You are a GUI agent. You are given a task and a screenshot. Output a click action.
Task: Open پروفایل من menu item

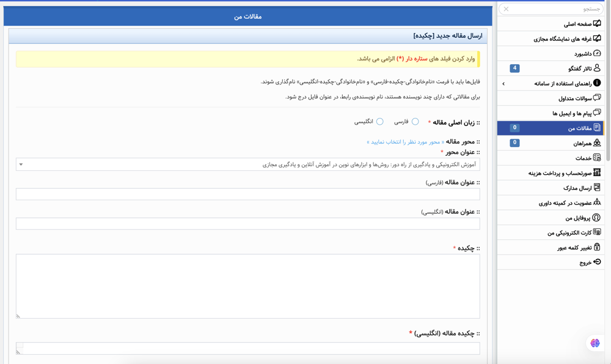click(551, 217)
